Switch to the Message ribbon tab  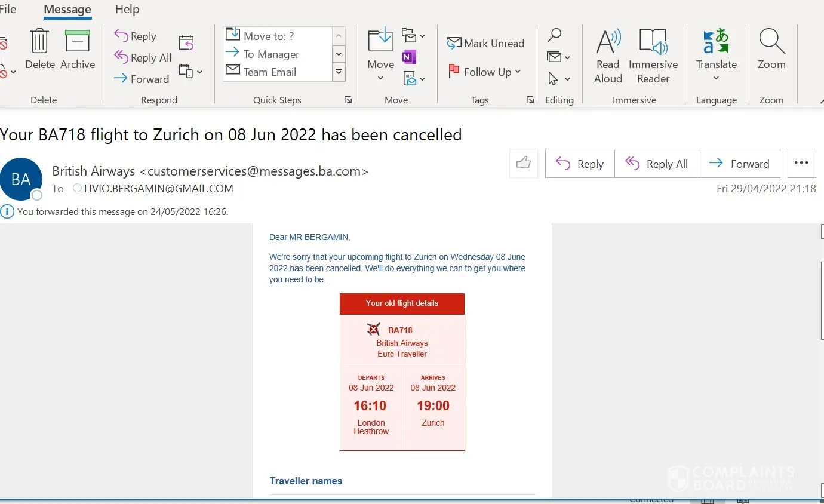click(x=67, y=10)
